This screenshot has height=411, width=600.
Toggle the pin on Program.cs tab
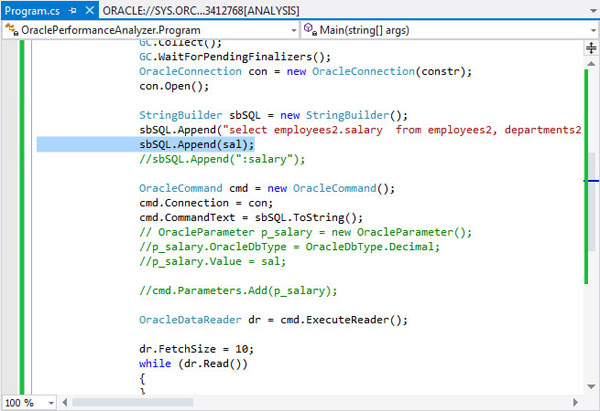click(72, 11)
